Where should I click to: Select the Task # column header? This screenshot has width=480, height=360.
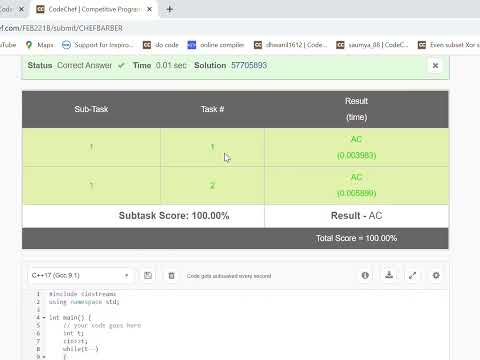click(212, 109)
